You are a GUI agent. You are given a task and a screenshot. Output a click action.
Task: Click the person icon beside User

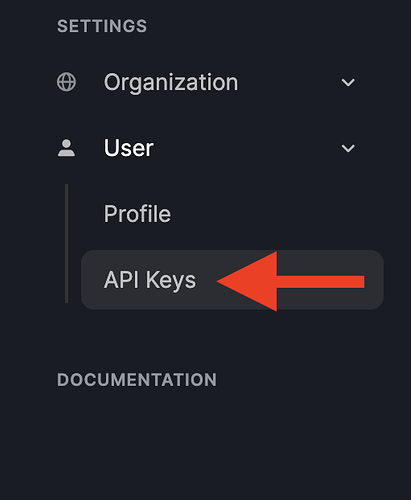66,148
